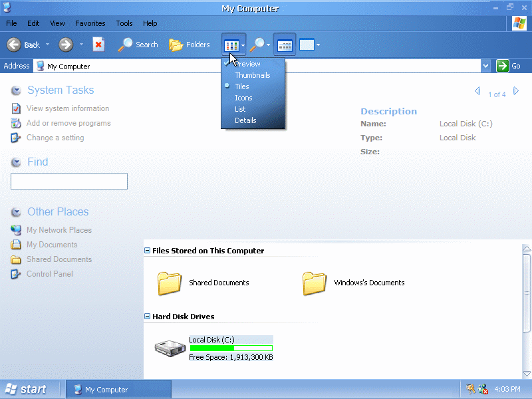
Task: Click View system information link
Action: [x=68, y=108]
